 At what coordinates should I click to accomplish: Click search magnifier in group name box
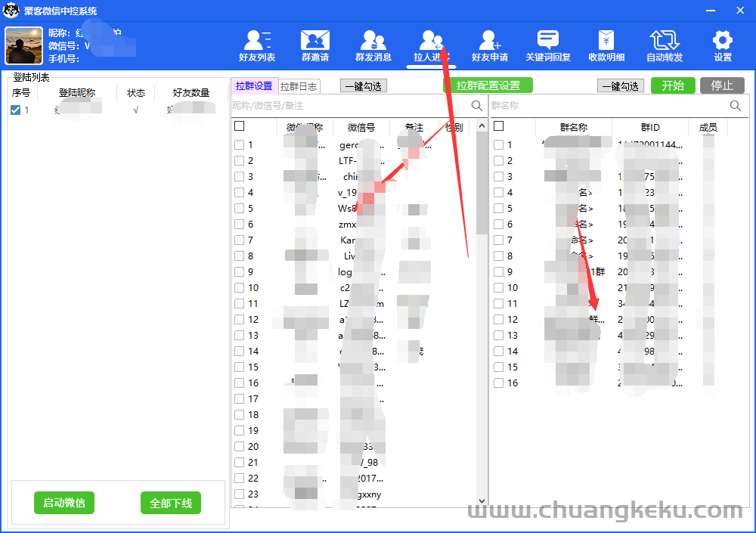(x=736, y=106)
